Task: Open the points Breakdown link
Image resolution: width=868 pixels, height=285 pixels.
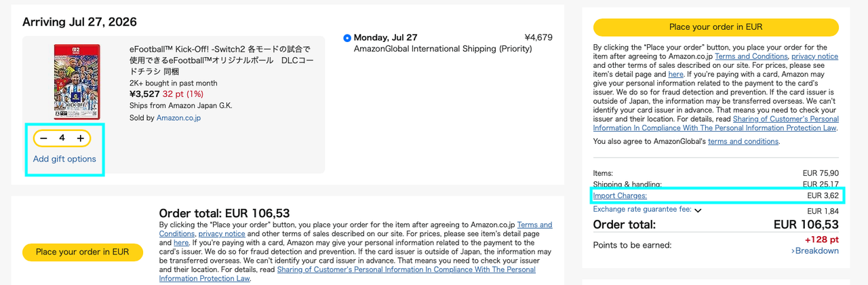Action: point(815,250)
